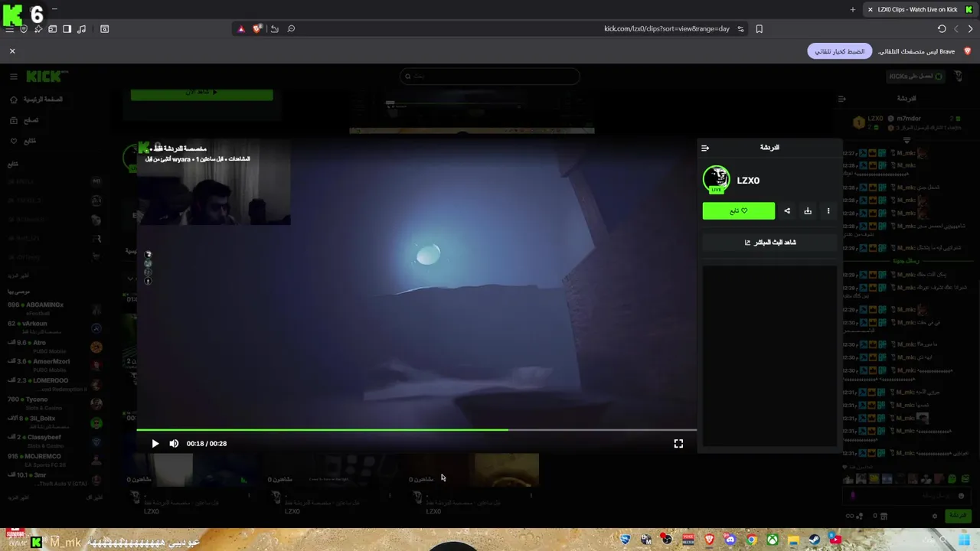
Task: Open MOJREMCO recommended channel
Action: pos(54,460)
